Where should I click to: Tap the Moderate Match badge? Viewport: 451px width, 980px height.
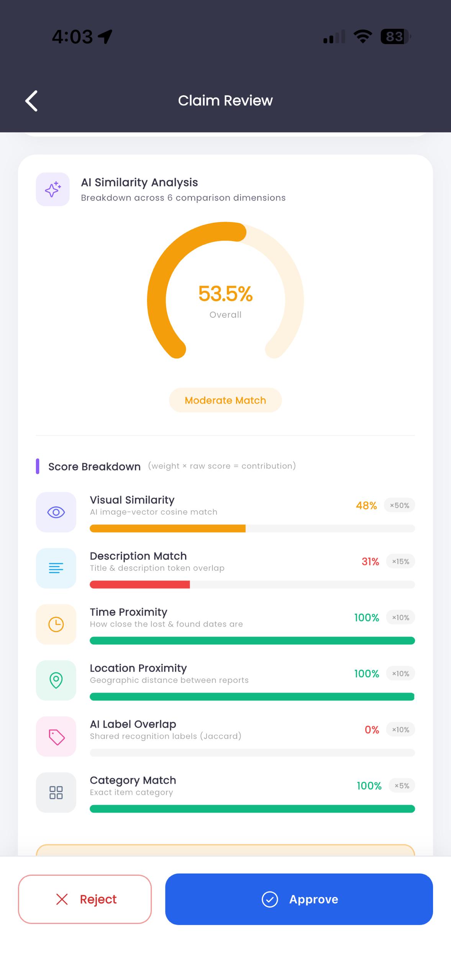225,400
